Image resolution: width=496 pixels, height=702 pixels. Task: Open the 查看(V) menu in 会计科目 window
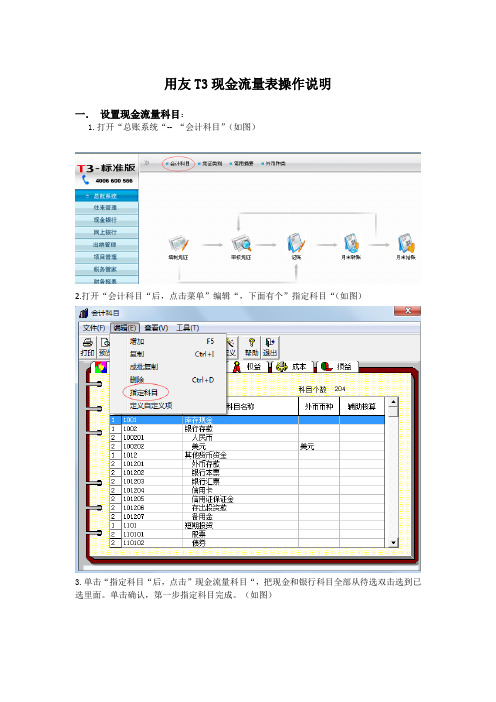[156, 328]
